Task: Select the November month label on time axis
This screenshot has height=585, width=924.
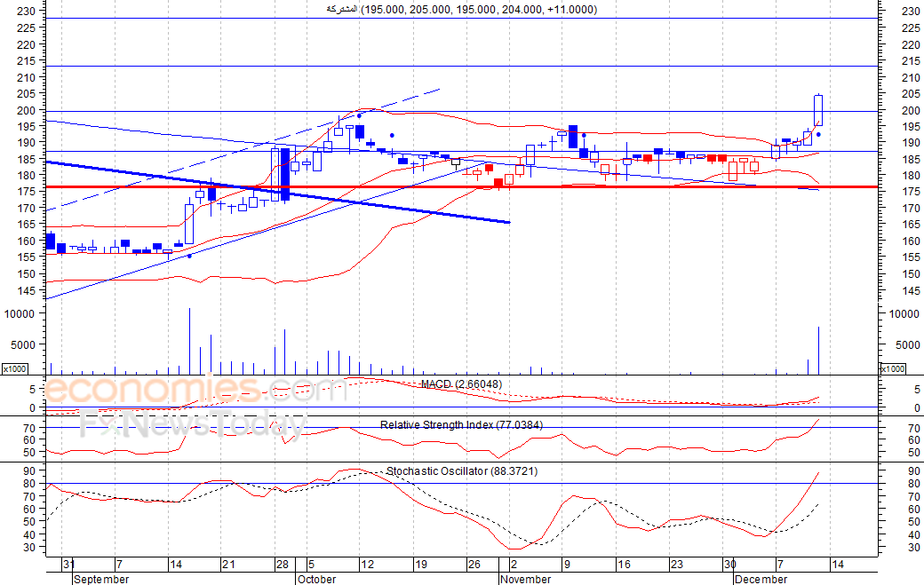Action: tap(525, 579)
